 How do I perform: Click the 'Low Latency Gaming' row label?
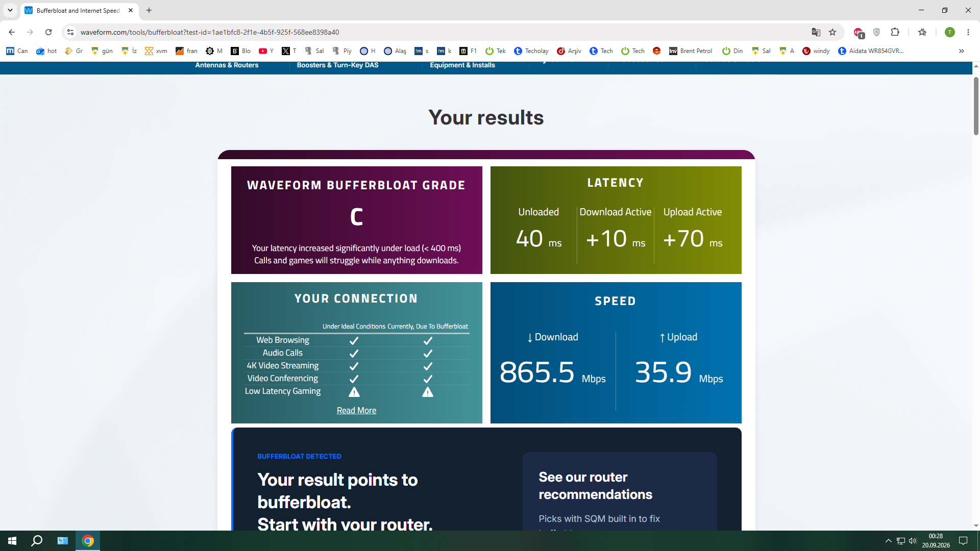point(283,391)
